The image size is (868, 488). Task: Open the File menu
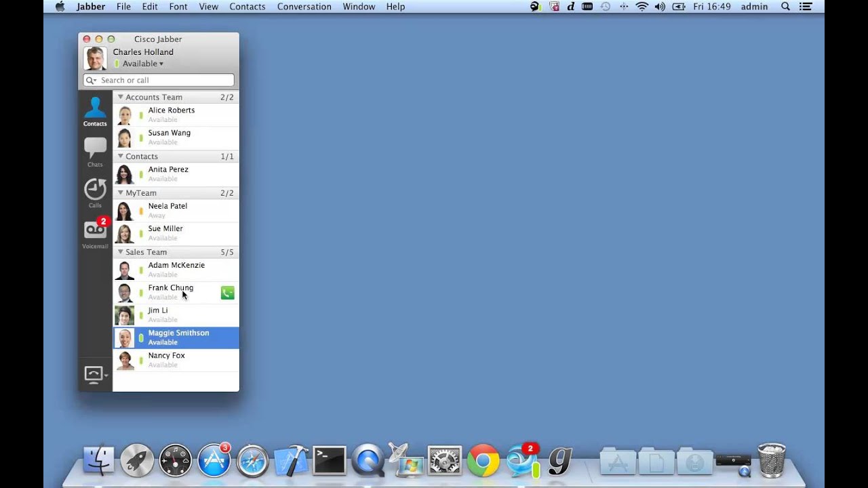click(123, 6)
